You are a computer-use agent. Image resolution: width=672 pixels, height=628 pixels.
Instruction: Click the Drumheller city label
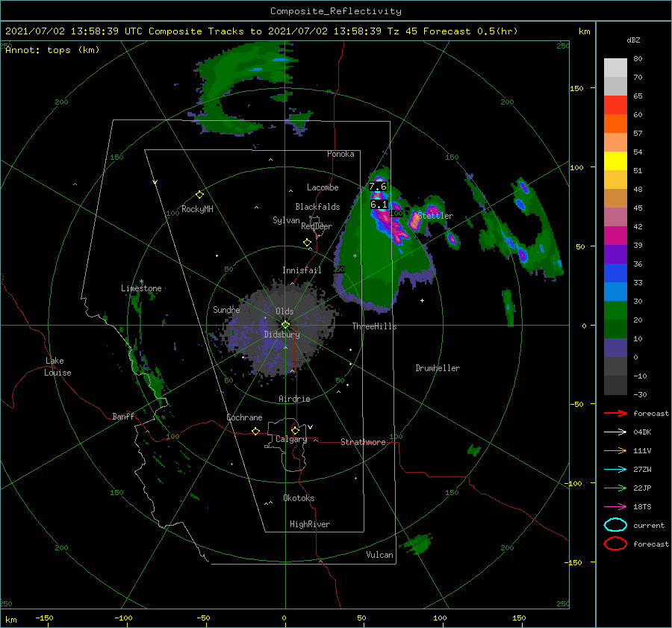(x=438, y=368)
